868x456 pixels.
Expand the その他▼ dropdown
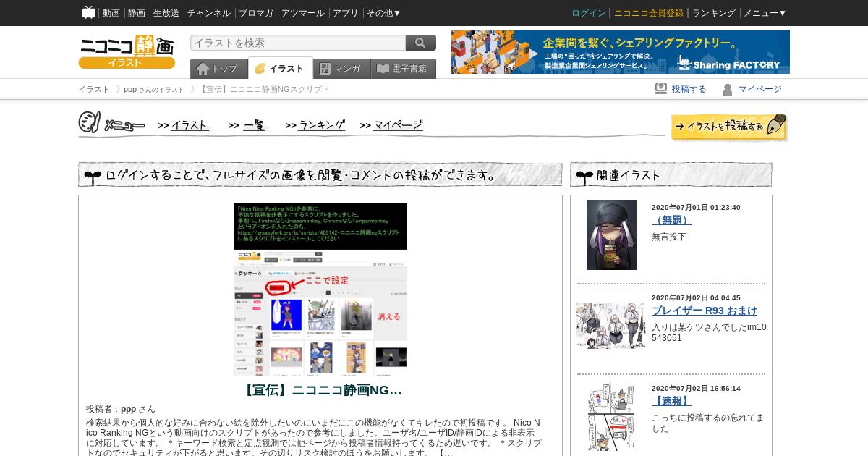(384, 13)
